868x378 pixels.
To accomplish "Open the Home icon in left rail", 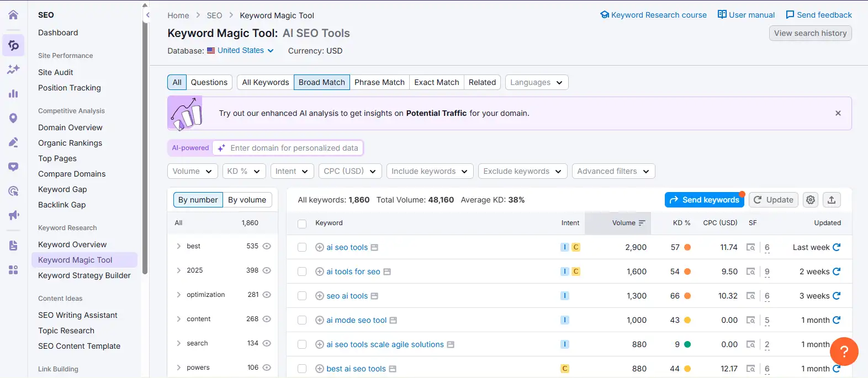I will click(13, 15).
